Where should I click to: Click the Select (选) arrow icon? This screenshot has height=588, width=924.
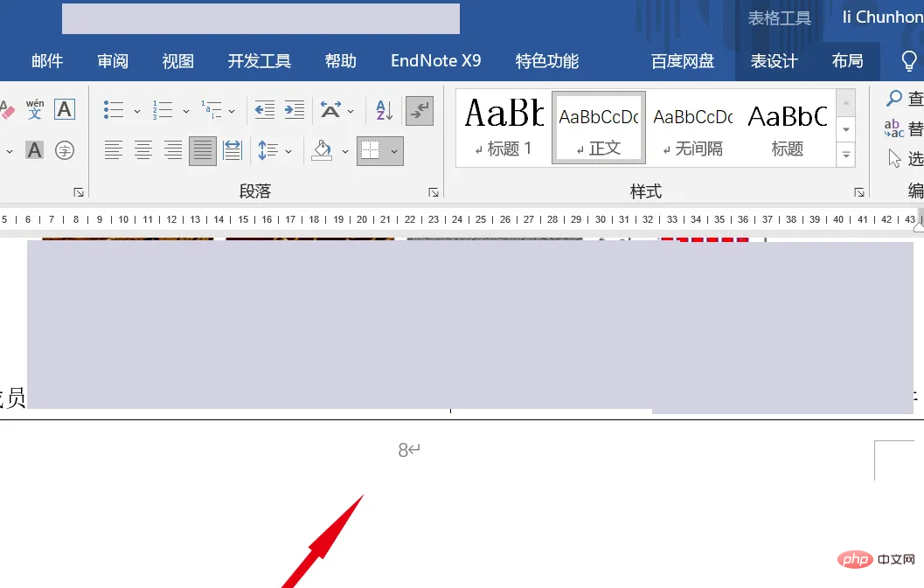894,156
